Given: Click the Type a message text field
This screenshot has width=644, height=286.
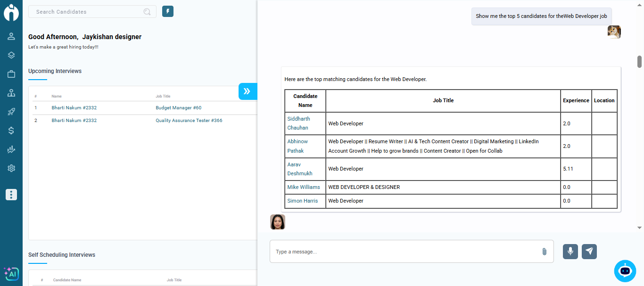Looking at the screenshot, I should pyautogui.click(x=405, y=252).
